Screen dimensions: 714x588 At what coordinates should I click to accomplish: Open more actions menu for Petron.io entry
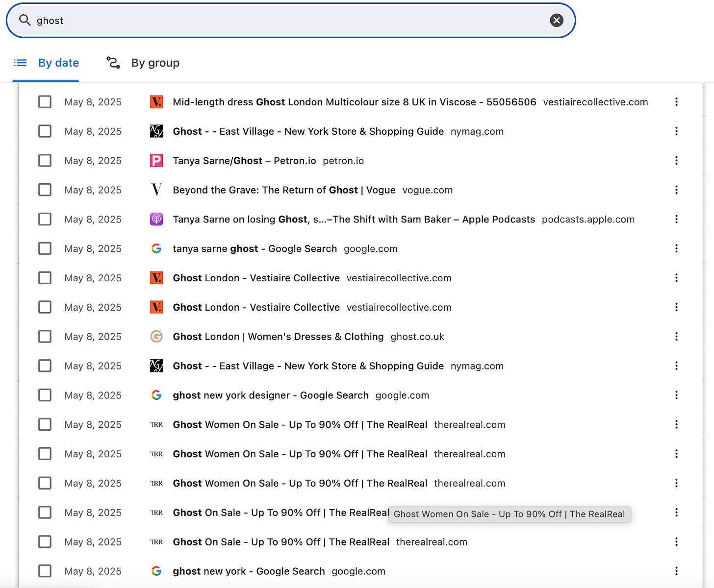coord(676,161)
